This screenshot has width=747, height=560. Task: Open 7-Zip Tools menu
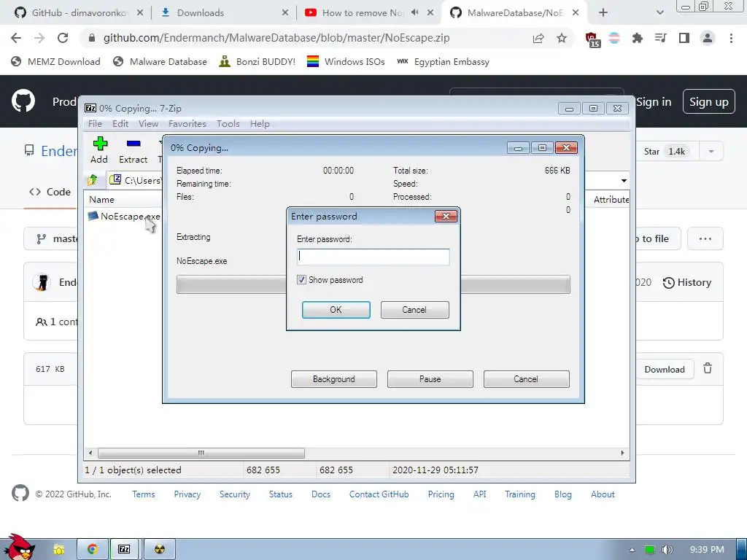coord(228,124)
